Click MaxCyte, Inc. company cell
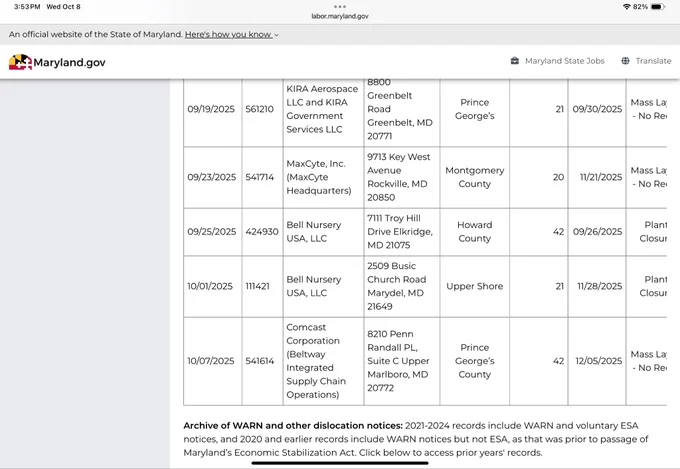The height and width of the screenshot is (469, 680). 324,177
